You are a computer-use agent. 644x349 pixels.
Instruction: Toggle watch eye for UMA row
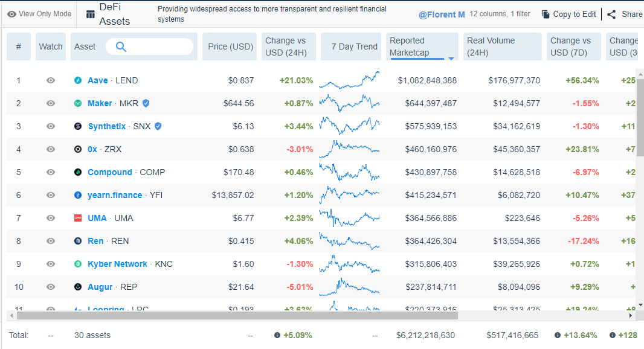(51, 218)
